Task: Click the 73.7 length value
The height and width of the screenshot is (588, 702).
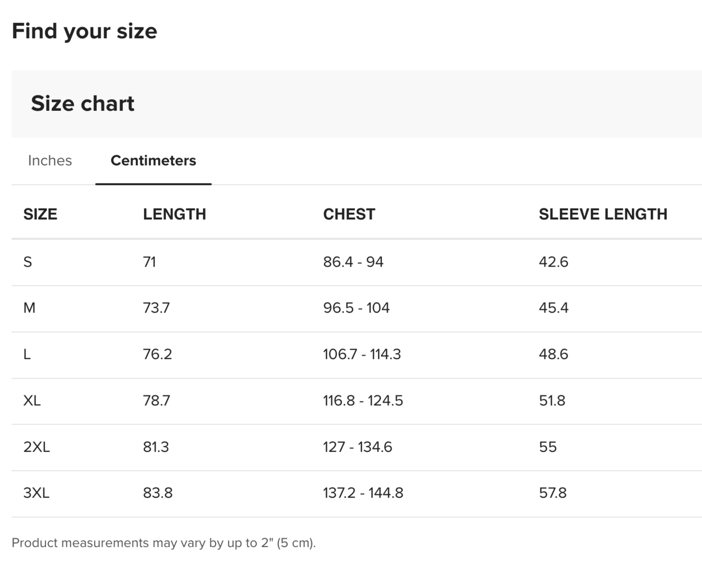Action: (x=156, y=308)
